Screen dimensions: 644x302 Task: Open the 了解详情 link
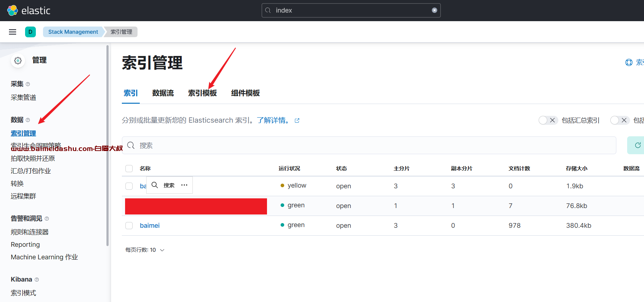point(273,121)
